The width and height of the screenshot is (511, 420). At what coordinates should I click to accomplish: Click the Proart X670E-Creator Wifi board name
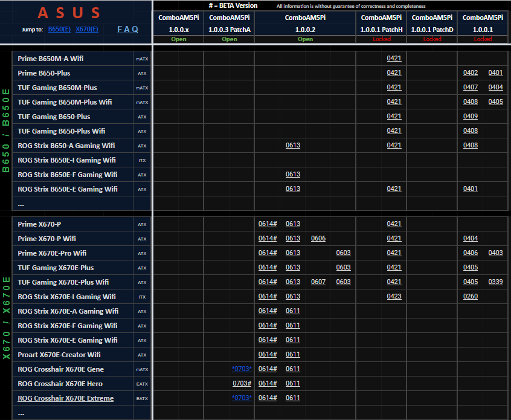[x=59, y=355]
